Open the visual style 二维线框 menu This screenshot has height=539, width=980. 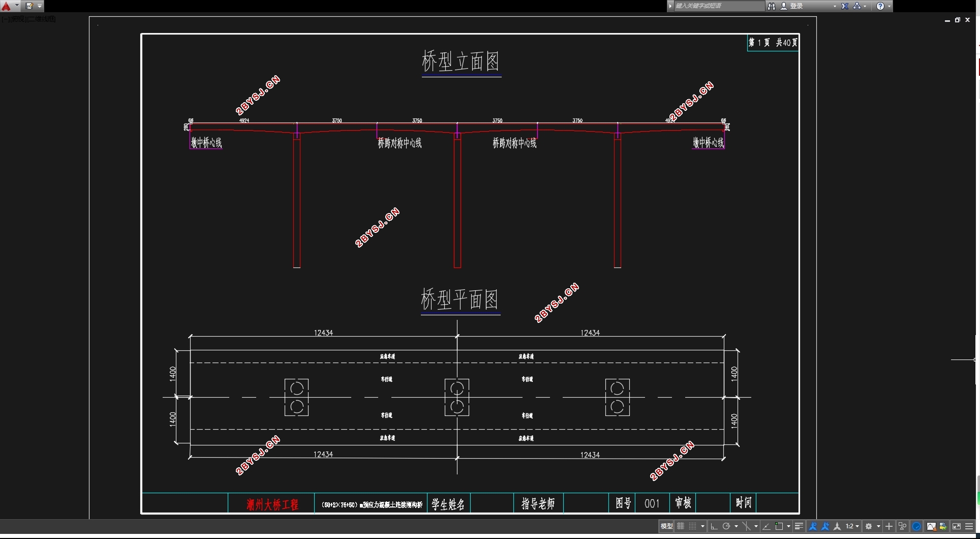click(x=42, y=19)
